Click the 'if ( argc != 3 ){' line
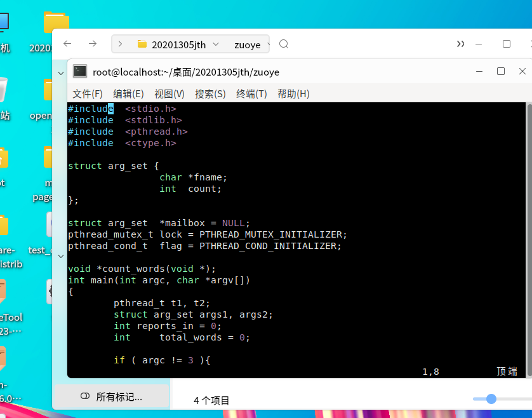Image resolution: width=532 pixels, height=418 pixels. [x=162, y=360]
